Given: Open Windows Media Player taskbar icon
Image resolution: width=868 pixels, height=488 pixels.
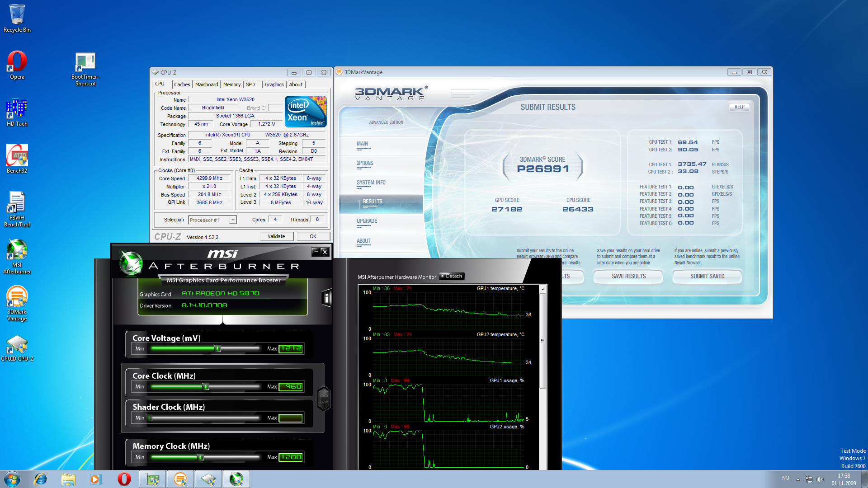Looking at the screenshot, I should (95, 479).
